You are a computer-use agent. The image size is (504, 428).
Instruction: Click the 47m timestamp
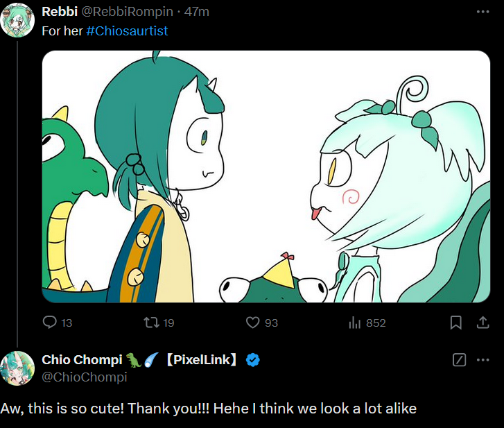197,12
